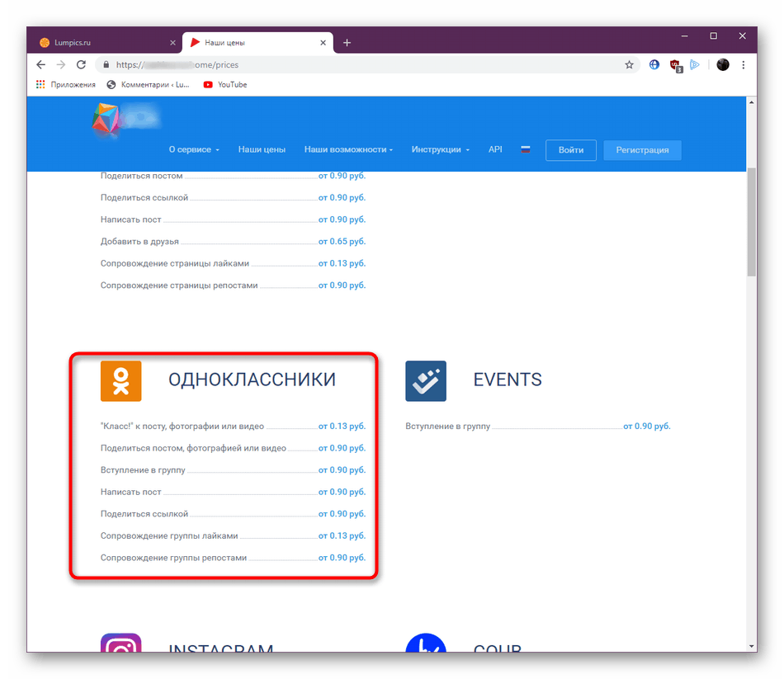
Task: Click the blue play-arrow extension icon
Action: click(695, 64)
